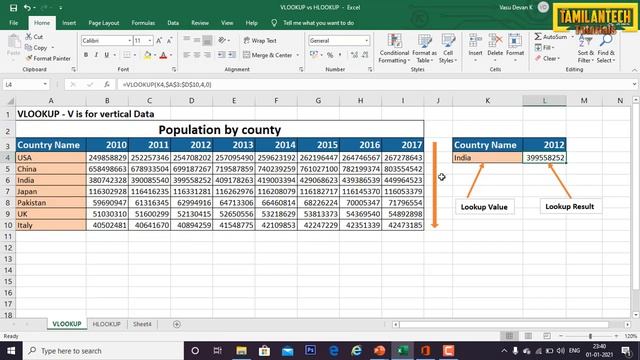Select cell A8 containing Pakistan
The height and width of the screenshot is (360, 640).
pos(51,202)
